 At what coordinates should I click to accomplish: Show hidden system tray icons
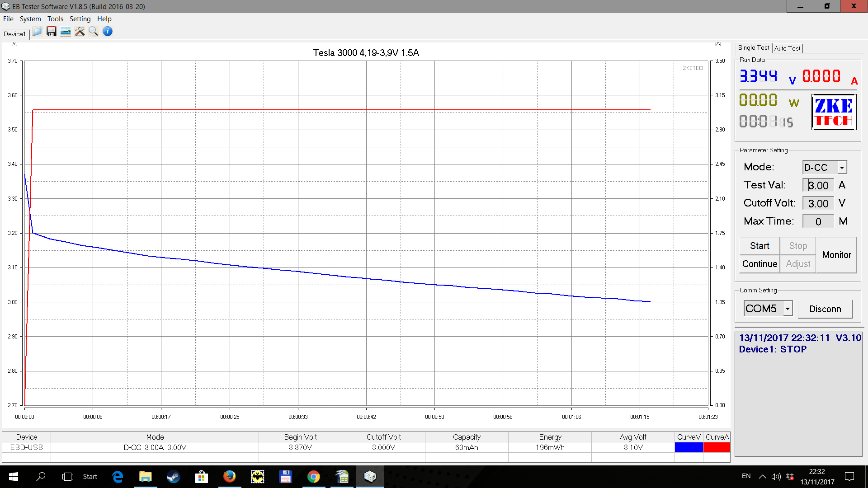click(762, 476)
